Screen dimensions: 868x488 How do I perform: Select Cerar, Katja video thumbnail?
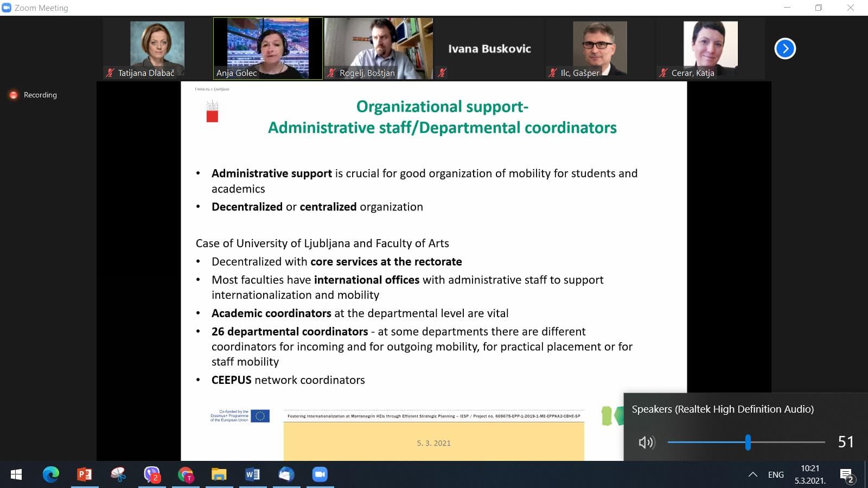coord(711,48)
